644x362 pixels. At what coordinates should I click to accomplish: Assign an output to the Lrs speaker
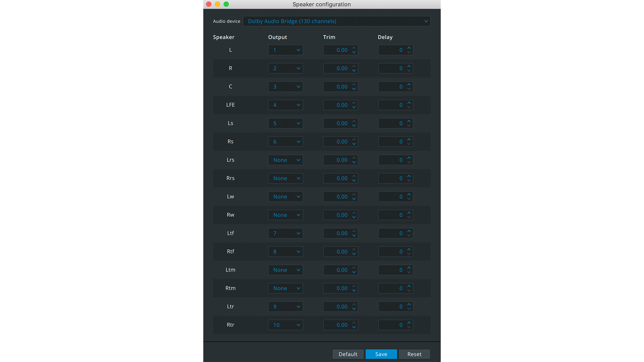click(x=285, y=160)
